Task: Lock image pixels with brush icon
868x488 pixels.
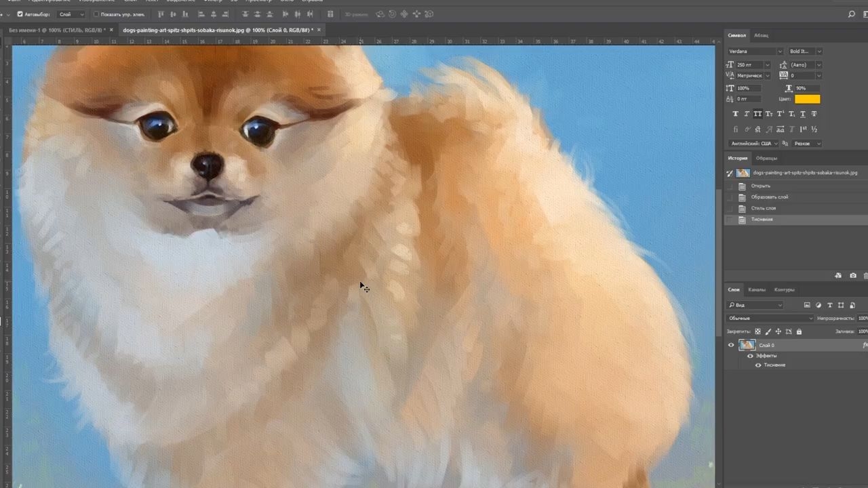Action: click(768, 331)
